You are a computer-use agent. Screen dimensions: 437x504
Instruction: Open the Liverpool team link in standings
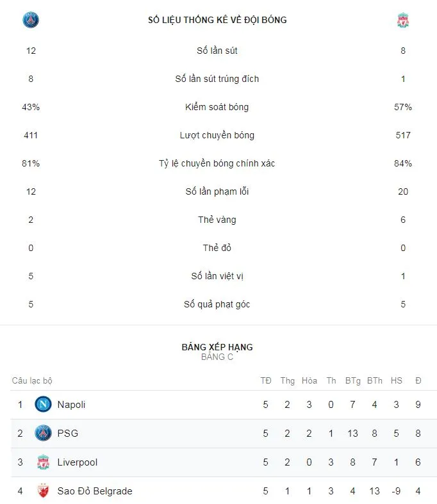[78, 462]
